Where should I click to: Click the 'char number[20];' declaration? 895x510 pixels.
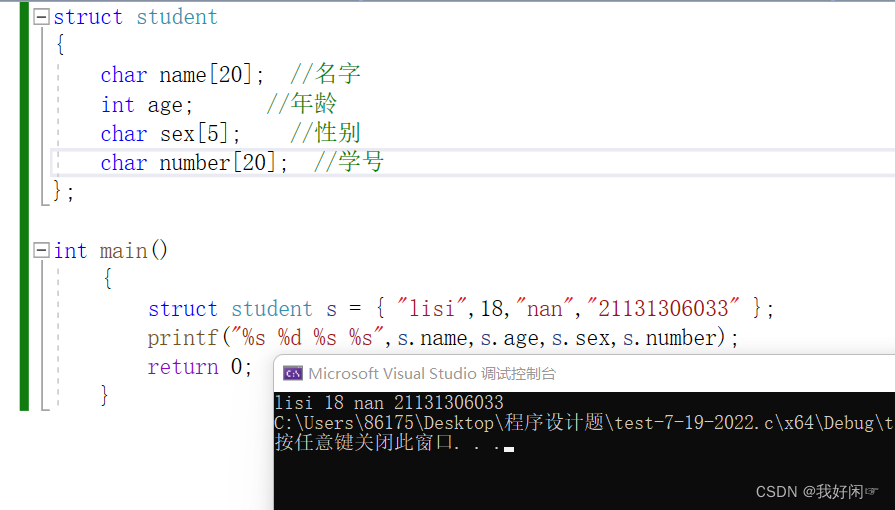pos(194,163)
